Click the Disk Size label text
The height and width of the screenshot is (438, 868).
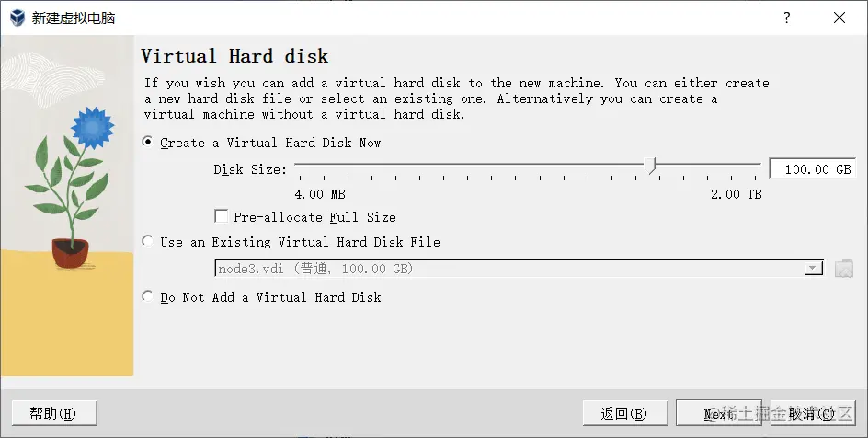tap(250, 169)
